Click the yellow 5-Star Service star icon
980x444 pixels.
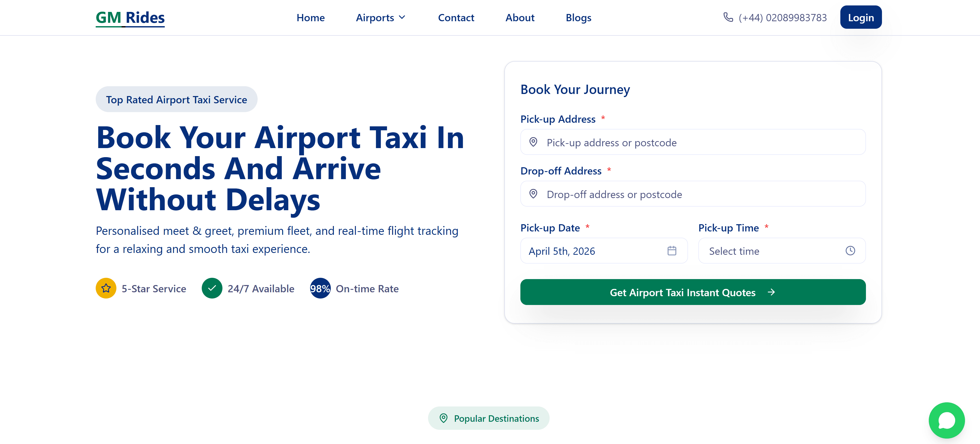tap(106, 288)
